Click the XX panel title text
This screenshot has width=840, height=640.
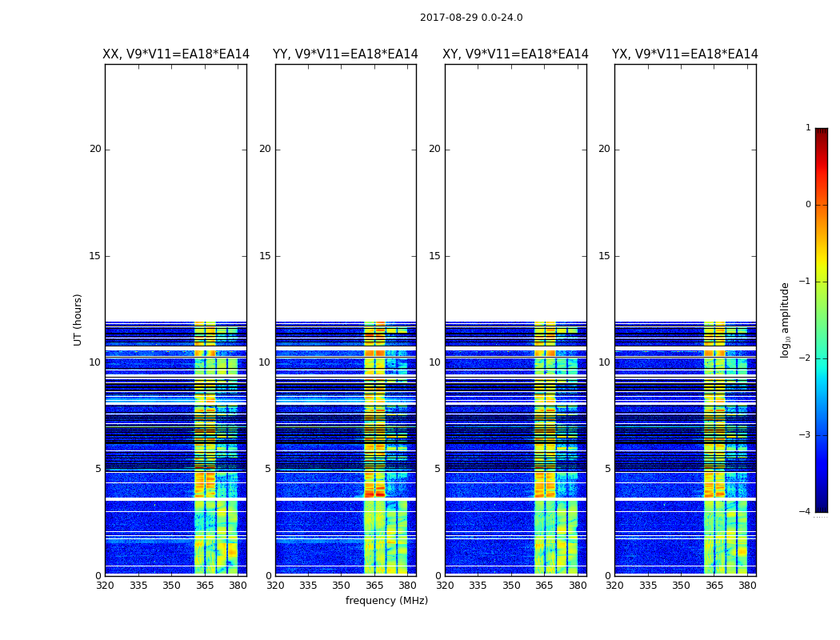click(x=176, y=54)
